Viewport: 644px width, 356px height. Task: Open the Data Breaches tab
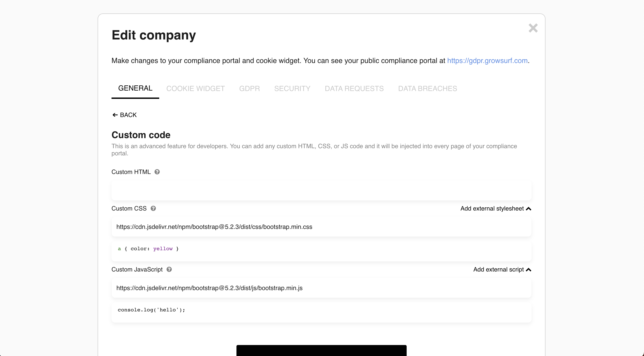pyautogui.click(x=427, y=89)
